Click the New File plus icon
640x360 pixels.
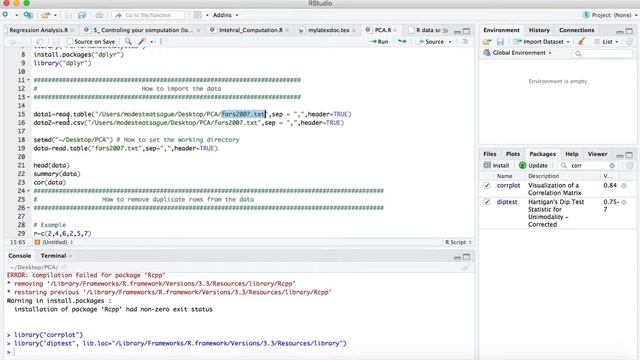5,15
